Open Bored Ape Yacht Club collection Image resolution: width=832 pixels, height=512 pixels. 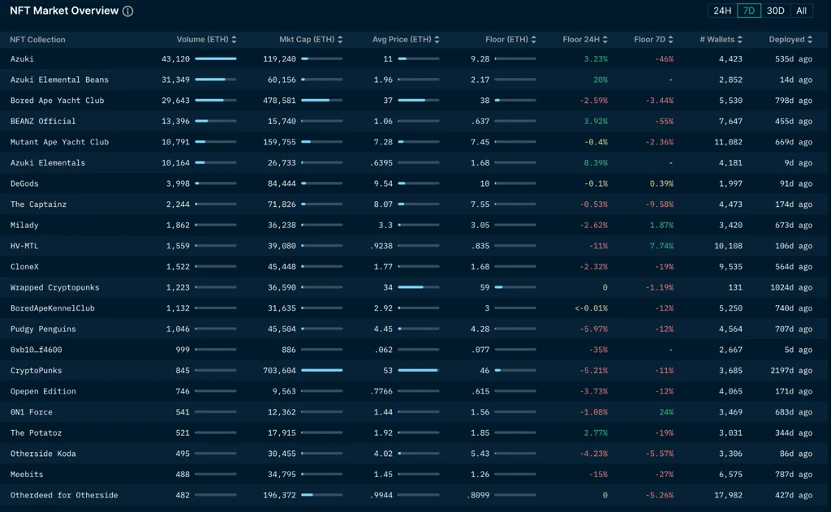pos(57,101)
